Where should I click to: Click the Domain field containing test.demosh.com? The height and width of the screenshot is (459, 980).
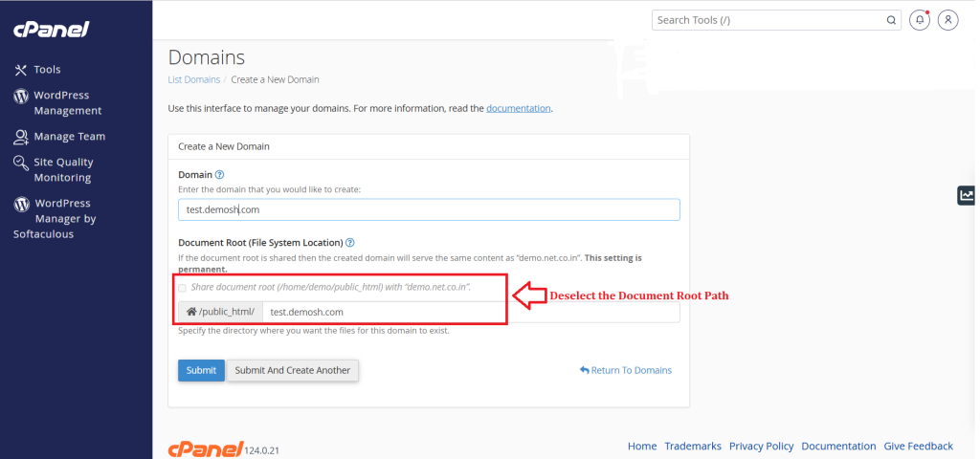(429, 209)
